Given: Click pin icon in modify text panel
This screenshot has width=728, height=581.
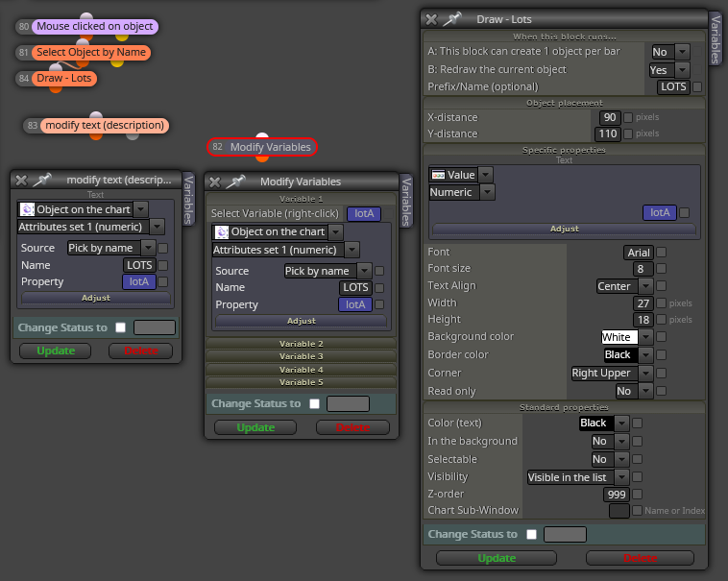Looking at the screenshot, I should tap(42, 180).
